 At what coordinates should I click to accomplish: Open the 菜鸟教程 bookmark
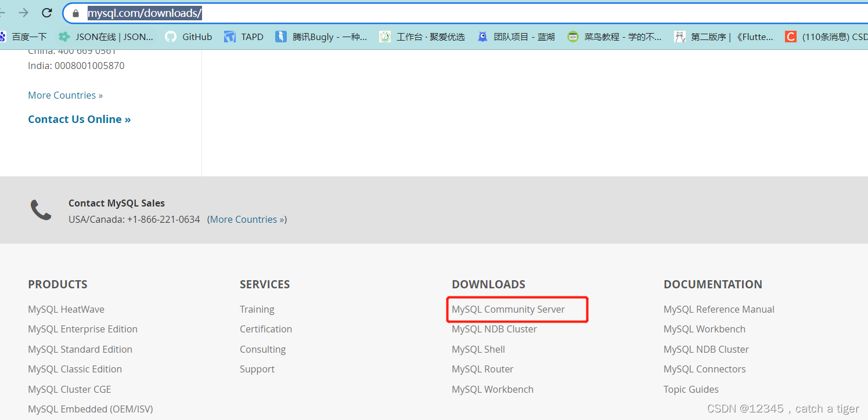[x=614, y=37]
